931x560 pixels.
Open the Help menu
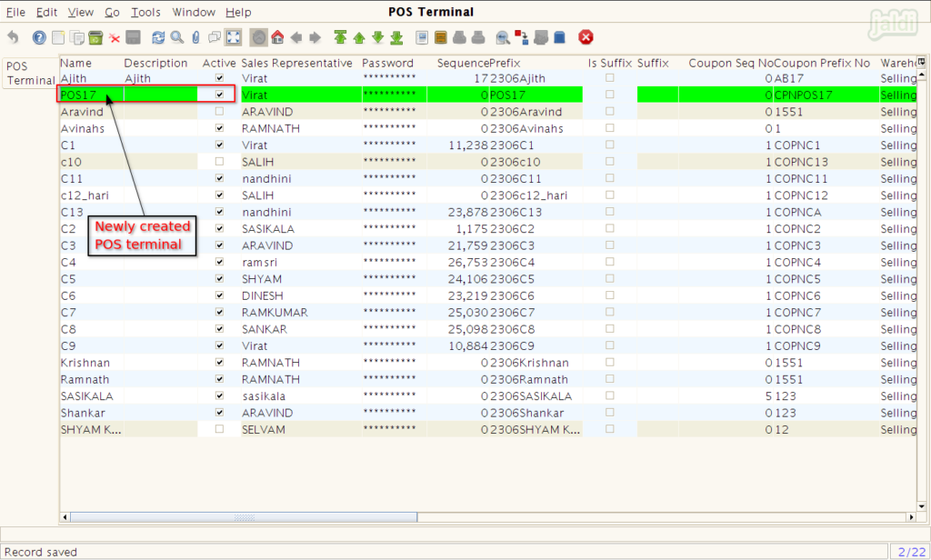point(239,12)
